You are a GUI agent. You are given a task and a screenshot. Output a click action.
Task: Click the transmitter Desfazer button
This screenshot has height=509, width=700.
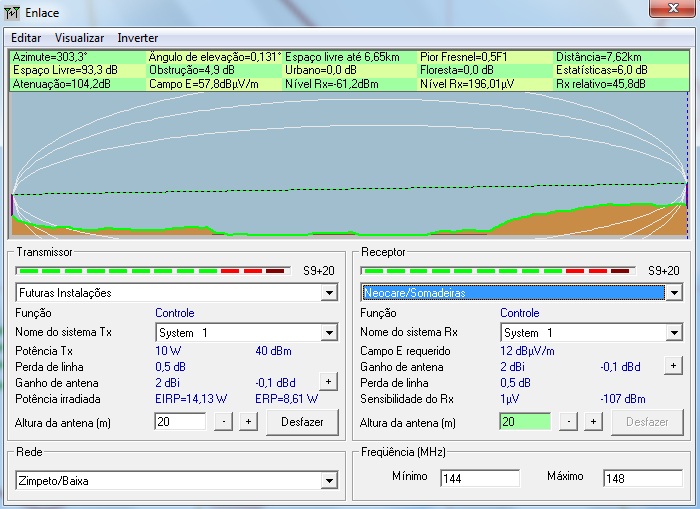point(302,422)
